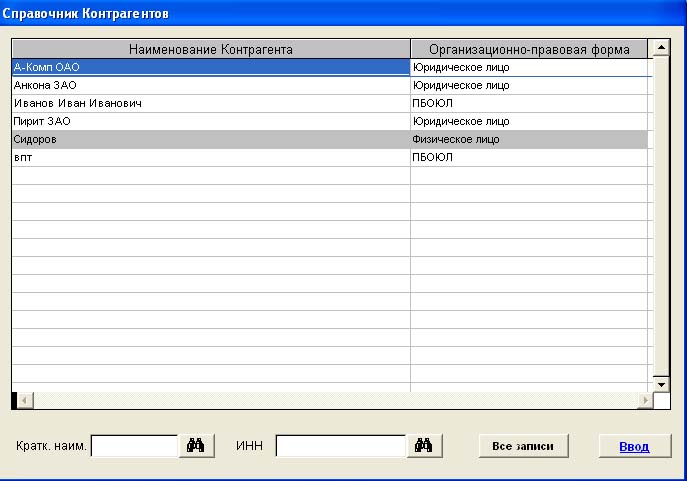Click the horizontal scrollbar track
The height and width of the screenshot is (481, 687).
tap(335, 400)
